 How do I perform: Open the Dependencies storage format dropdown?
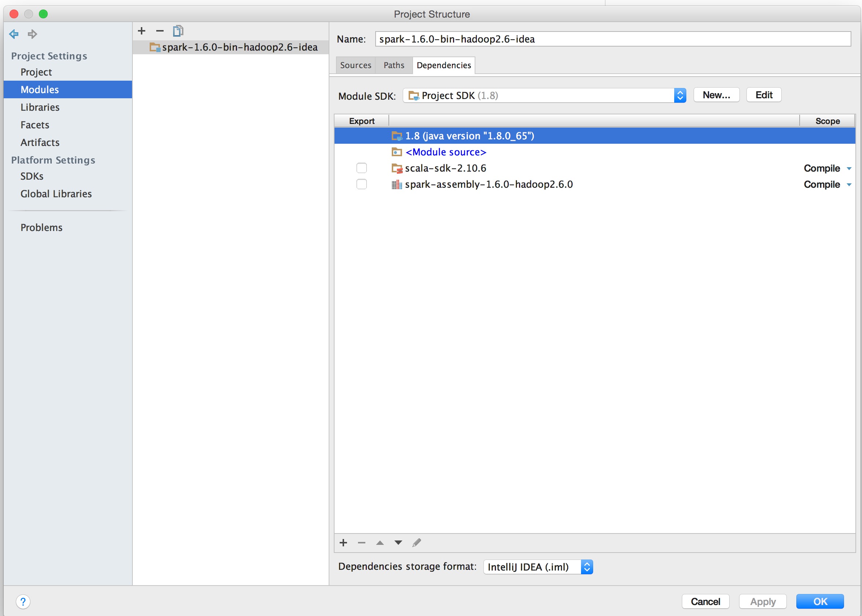coord(587,567)
